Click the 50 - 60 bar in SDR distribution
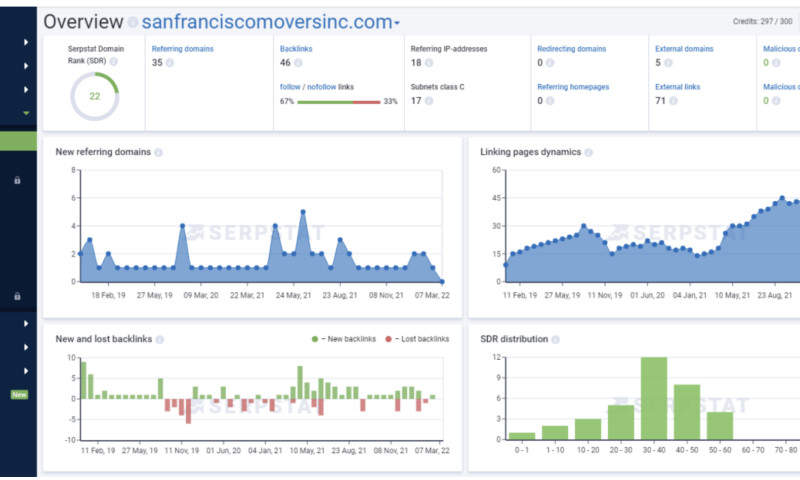Viewport: 800px width, 480px height. click(x=720, y=426)
